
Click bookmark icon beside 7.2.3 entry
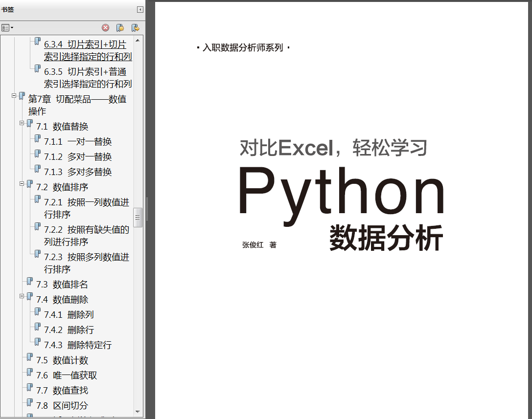coord(38,254)
